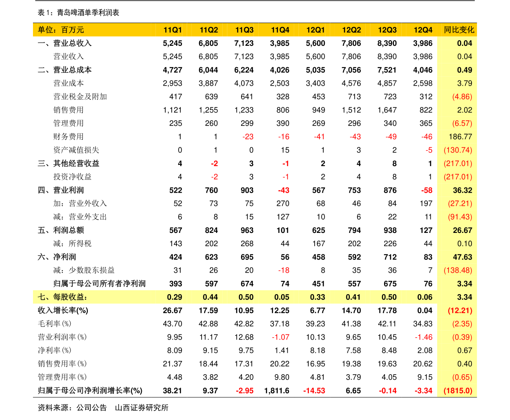Click the 12Q4 column header

423,30
